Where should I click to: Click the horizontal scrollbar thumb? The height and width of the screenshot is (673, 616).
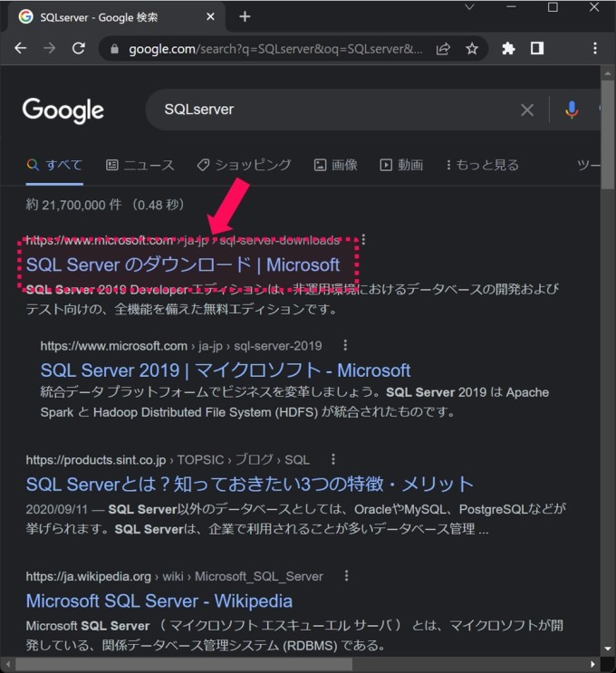coord(184,665)
